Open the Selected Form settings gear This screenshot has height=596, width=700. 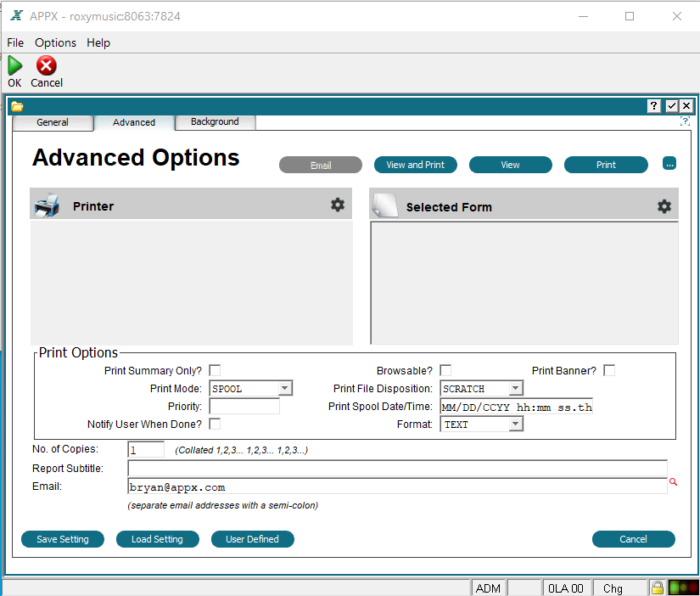(664, 206)
